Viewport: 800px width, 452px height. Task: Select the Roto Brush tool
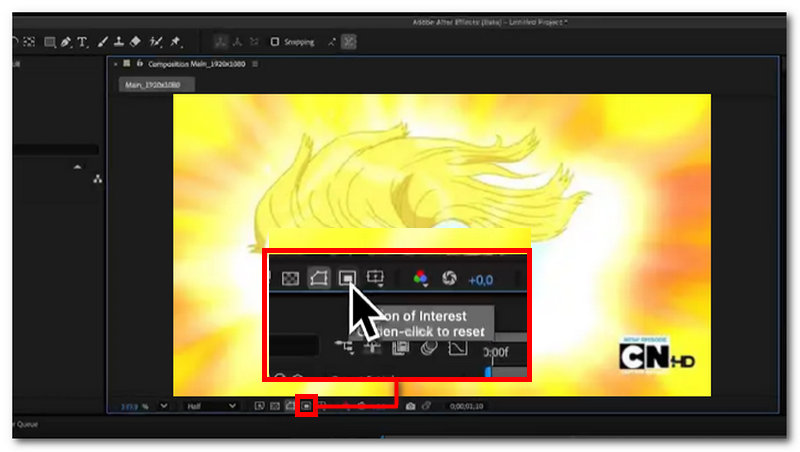tap(156, 42)
